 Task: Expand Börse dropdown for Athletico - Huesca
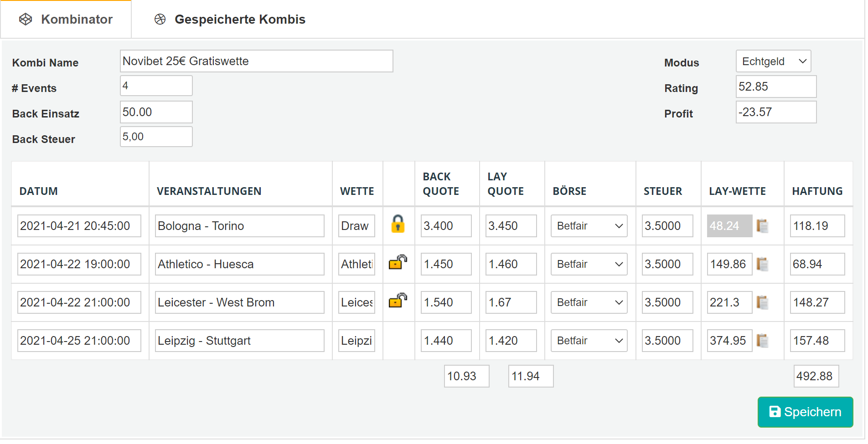[x=589, y=264]
